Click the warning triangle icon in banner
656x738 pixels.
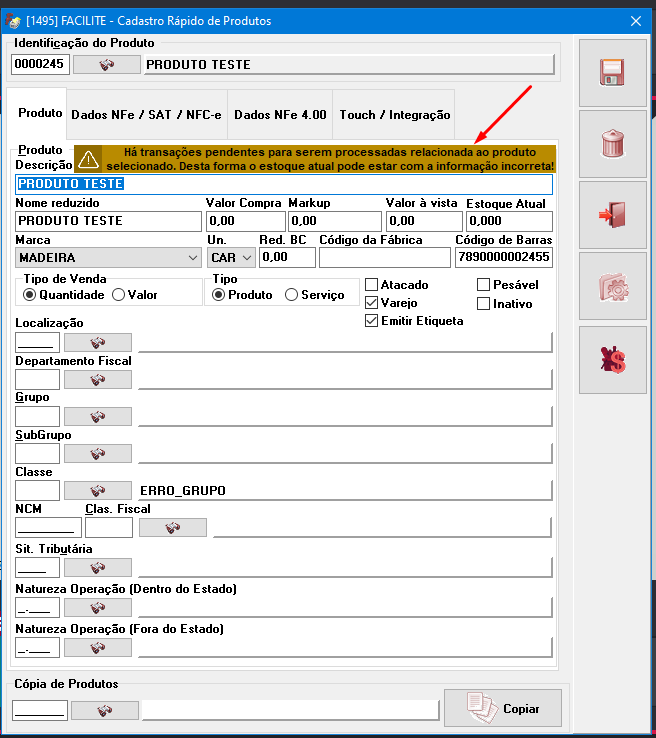[x=88, y=160]
